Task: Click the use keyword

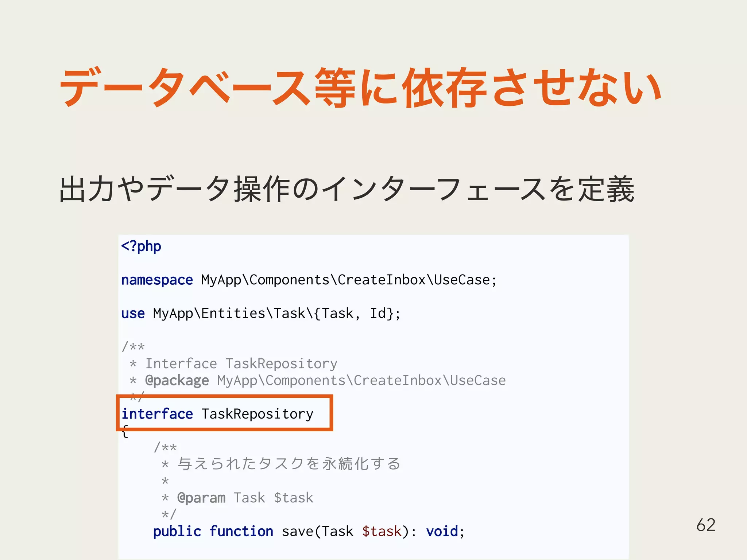Action: click(x=133, y=314)
